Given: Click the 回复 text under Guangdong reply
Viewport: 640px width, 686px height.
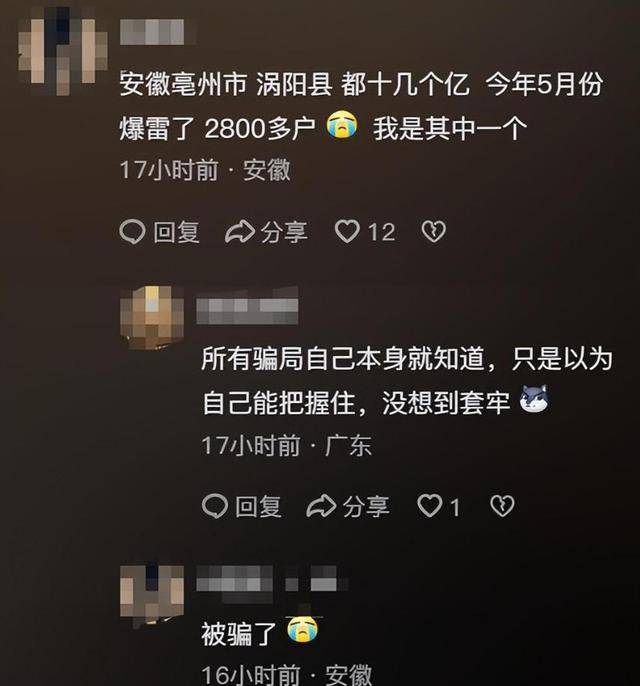Looking at the screenshot, I should coord(259,507).
